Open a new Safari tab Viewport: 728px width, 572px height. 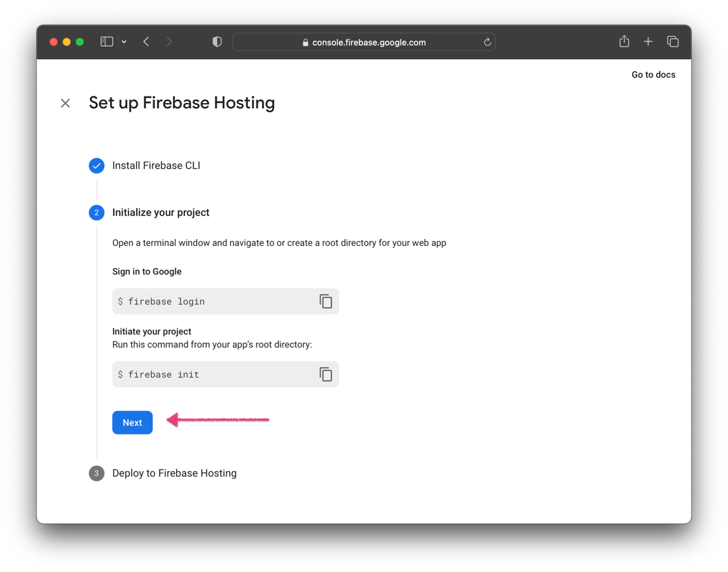point(648,42)
